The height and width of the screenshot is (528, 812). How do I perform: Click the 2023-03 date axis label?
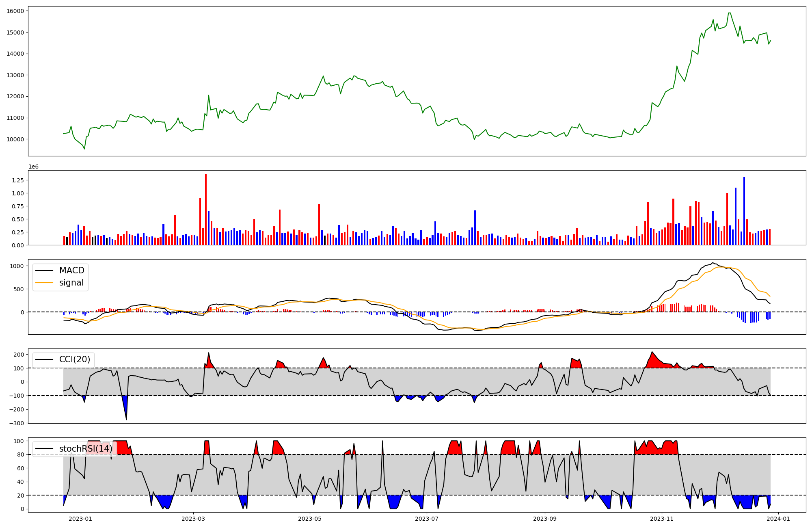point(193,519)
